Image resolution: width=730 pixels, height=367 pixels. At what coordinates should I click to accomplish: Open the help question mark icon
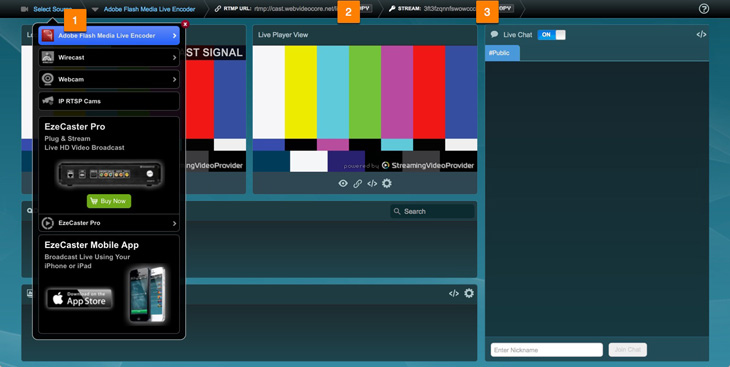704,8
